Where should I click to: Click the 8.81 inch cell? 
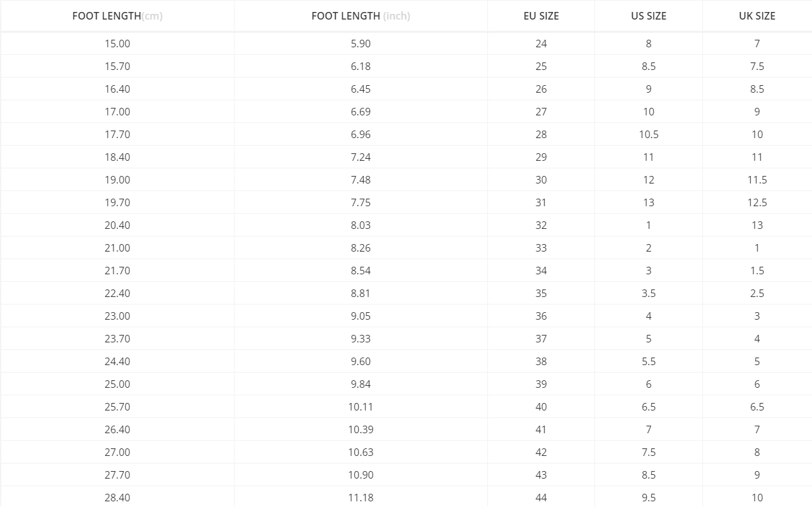[x=361, y=293]
